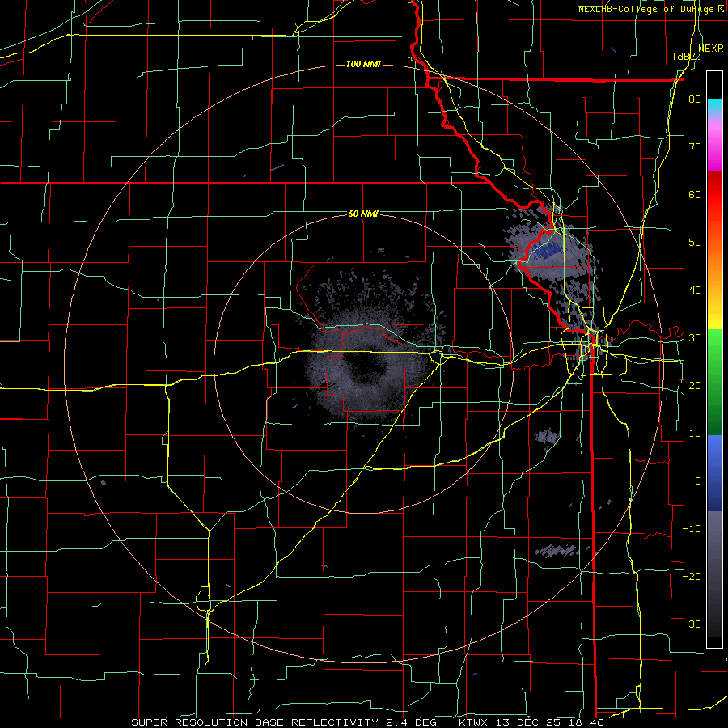
Task: Click the NEXR label above the color scale
Action: (x=710, y=49)
